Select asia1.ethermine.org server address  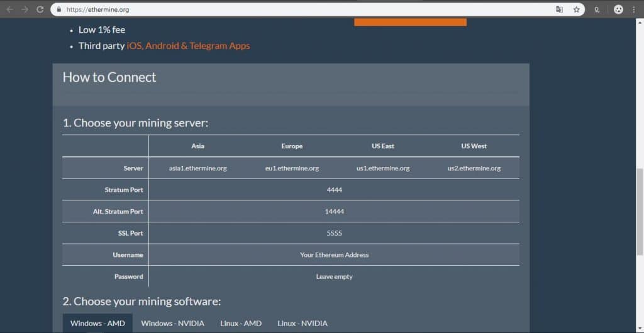click(197, 168)
